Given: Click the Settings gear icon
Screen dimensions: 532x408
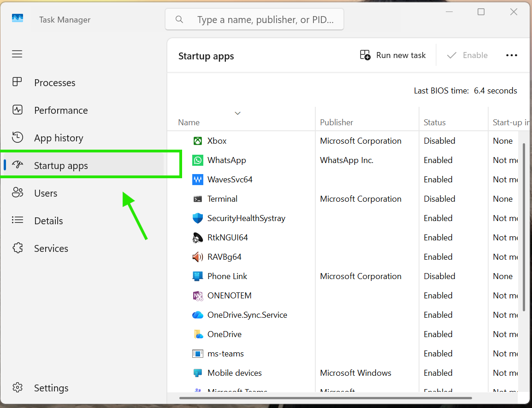Looking at the screenshot, I should coord(18,387).
